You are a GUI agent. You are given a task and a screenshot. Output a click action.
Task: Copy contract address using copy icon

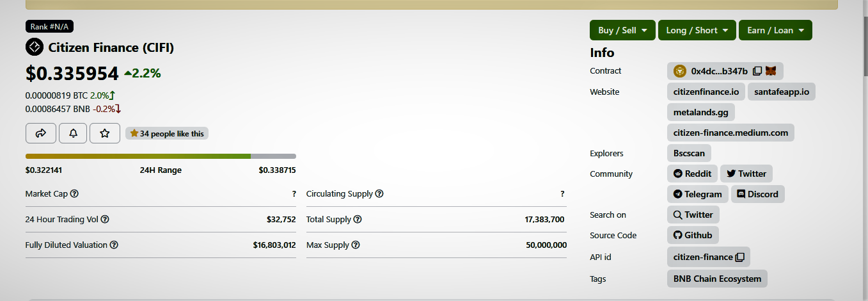point(757,71)
